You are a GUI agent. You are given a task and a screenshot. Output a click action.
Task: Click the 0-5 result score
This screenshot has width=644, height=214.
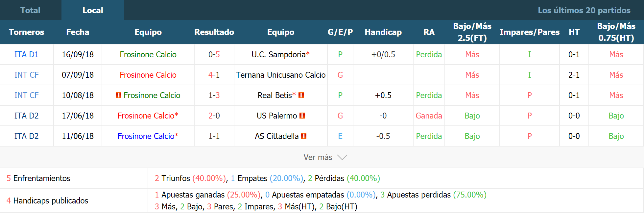(x=214, y=54)
